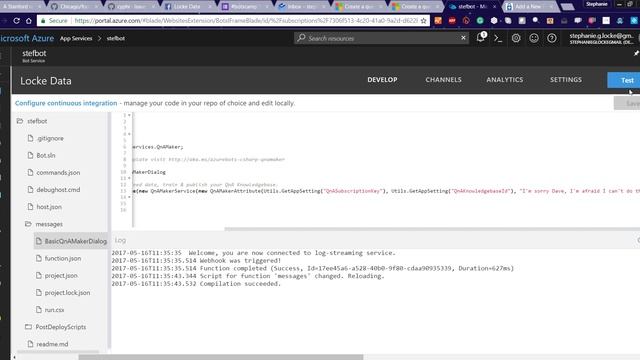
Task: Switch to the SETTINGS tab
Action: [x=566, y=80]
